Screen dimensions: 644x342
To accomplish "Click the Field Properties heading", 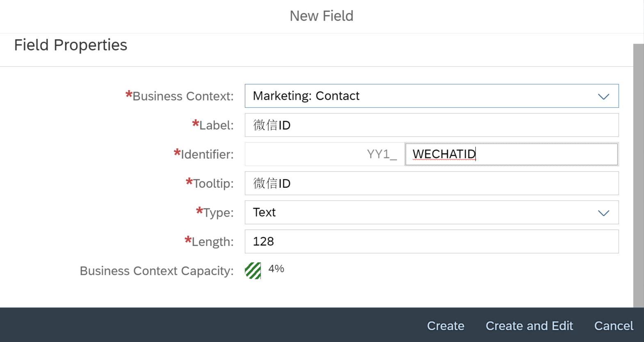I will coord(71,45).
